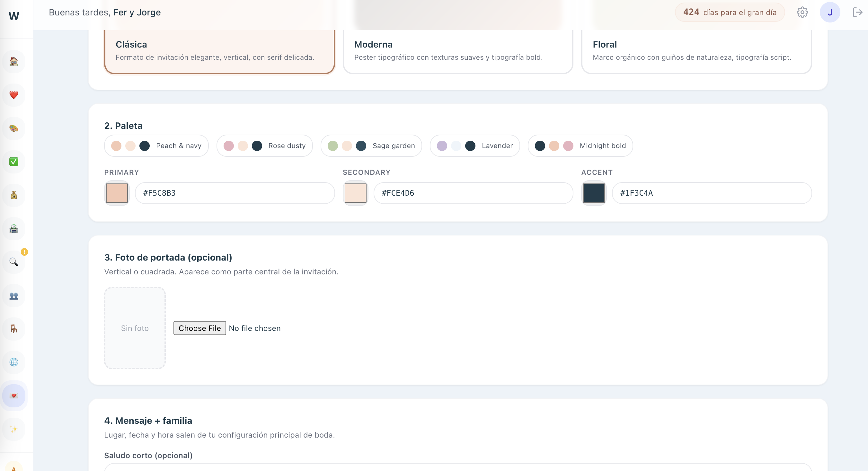Click the 'Saludo corto (opcional)' label

pos(148,456)
